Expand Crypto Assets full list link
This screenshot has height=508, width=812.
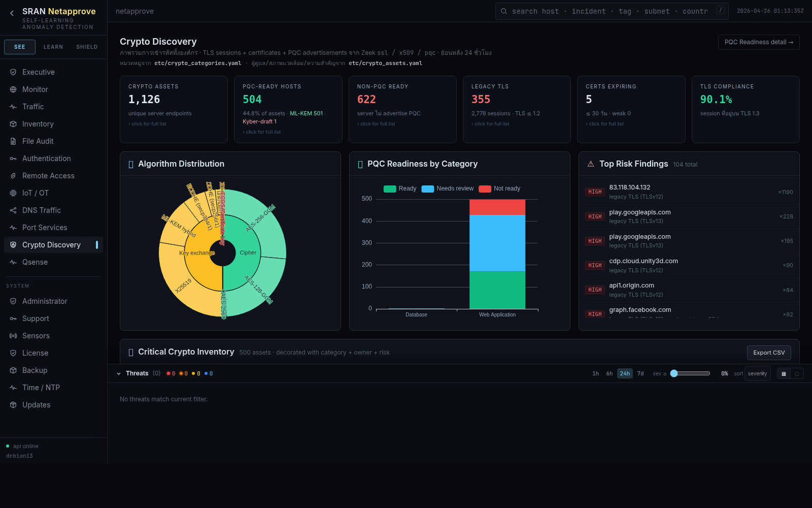[148, 124]
